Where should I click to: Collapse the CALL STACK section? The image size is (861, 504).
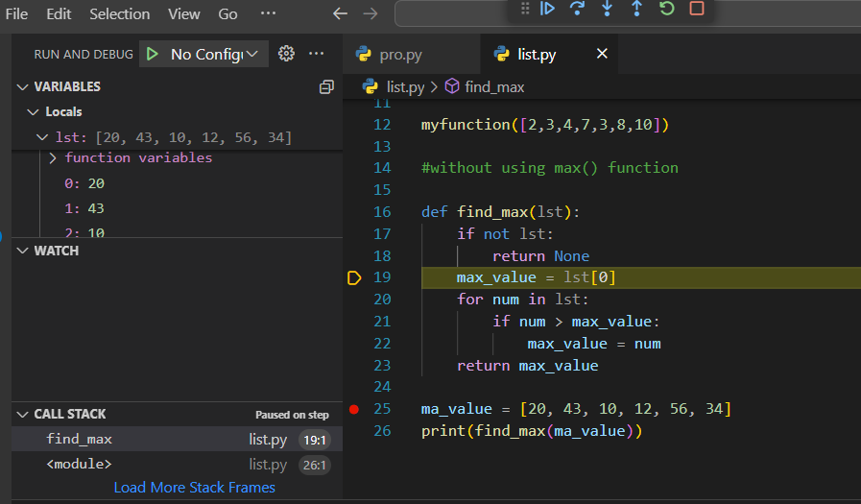[69, 414]
